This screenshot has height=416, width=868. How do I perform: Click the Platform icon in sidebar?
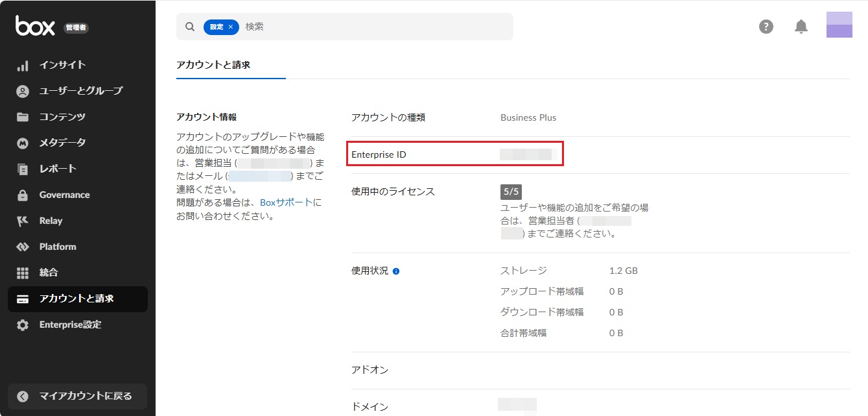[x=23, y=247]
